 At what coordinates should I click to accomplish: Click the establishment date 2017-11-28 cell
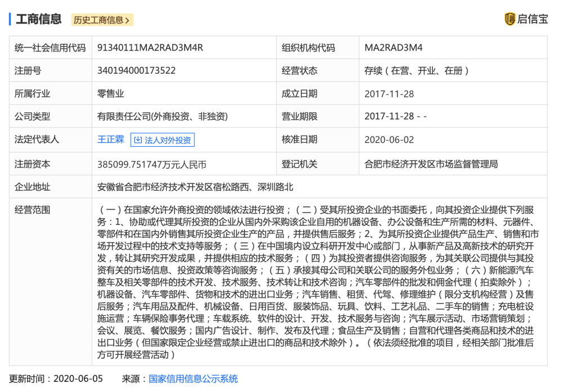point(453,93)
